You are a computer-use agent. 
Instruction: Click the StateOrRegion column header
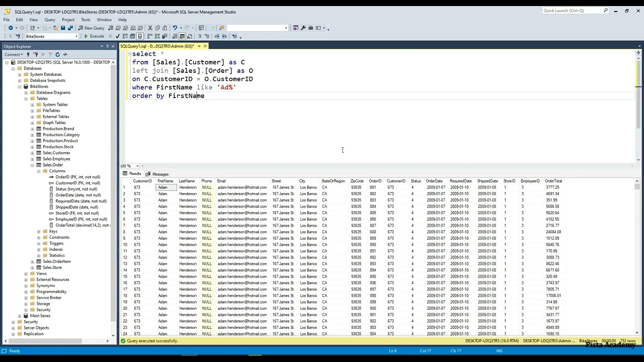pos(333,181)
